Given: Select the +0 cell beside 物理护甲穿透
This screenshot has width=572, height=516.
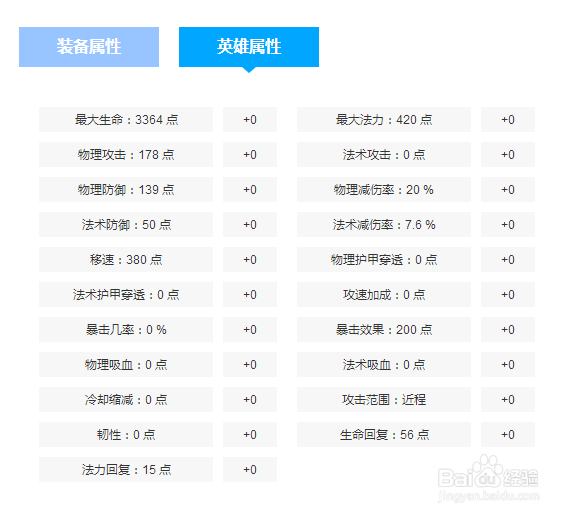Looking at the screenshot, I should (x=508, y=260).
